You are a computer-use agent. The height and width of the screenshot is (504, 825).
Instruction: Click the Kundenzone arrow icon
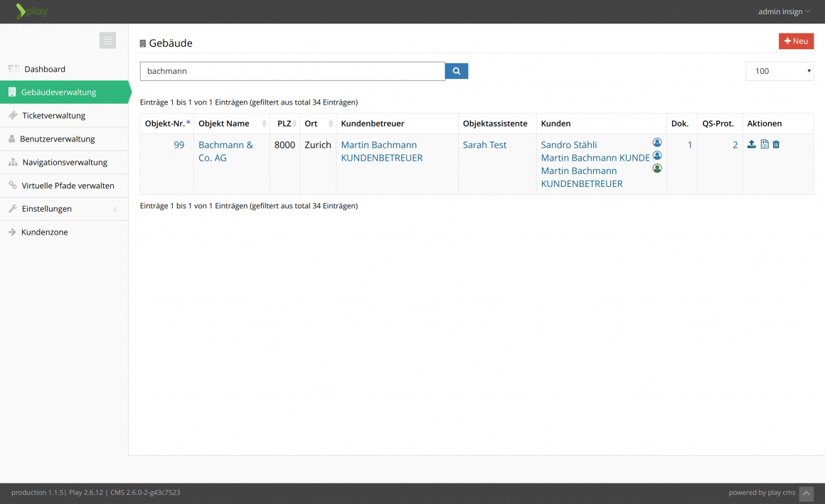[x=13, y=232]
